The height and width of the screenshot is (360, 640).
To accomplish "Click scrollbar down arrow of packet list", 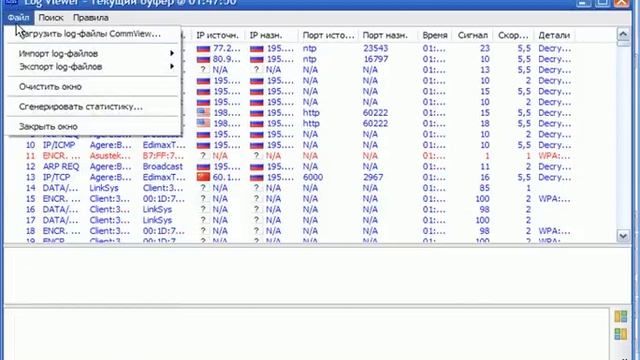I will [x=623, y=236].
